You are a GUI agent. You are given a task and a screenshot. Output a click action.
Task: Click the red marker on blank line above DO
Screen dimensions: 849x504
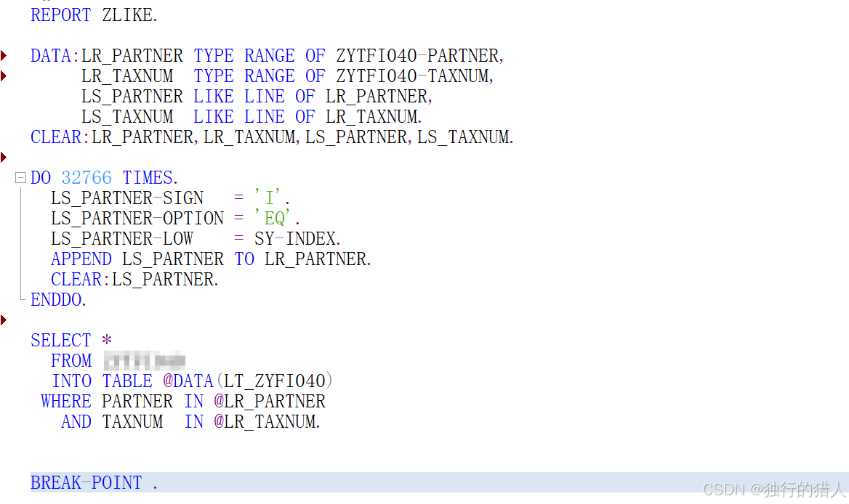click(4, 158)
